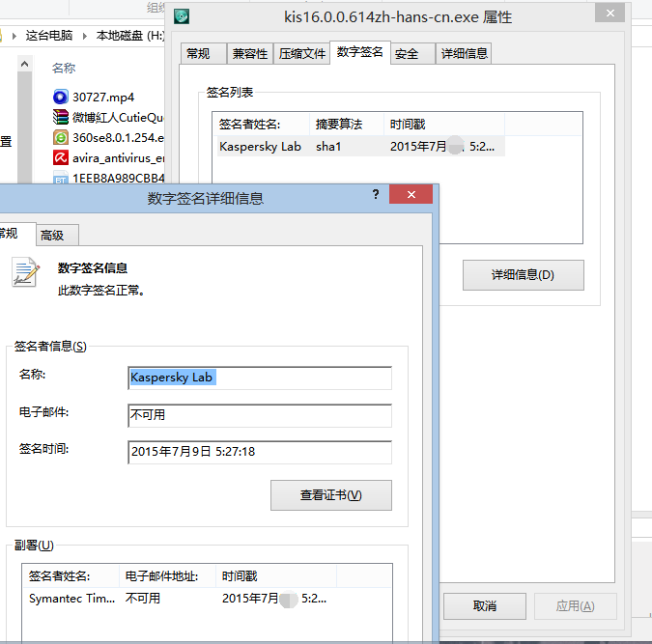The height and width of the screenshot is (644, 652).
Task: Click the 摘要算法 column header
Action: [347, 124]
